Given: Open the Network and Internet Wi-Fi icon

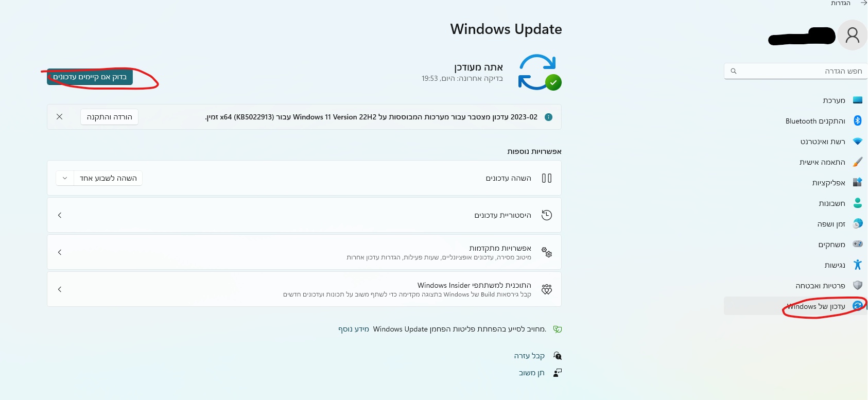Looking at the screenshot, I should [x=858, y=141].
